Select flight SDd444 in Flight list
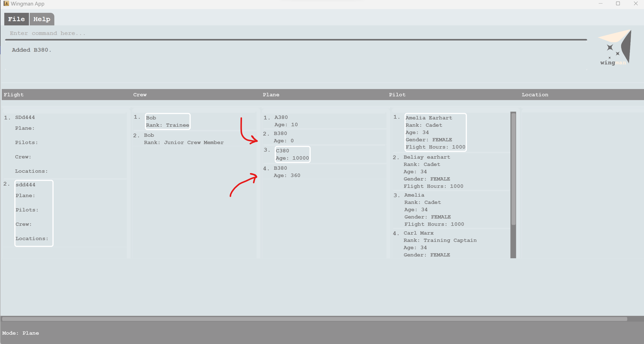This screenshot has height=344, width=644. (25, 117)
